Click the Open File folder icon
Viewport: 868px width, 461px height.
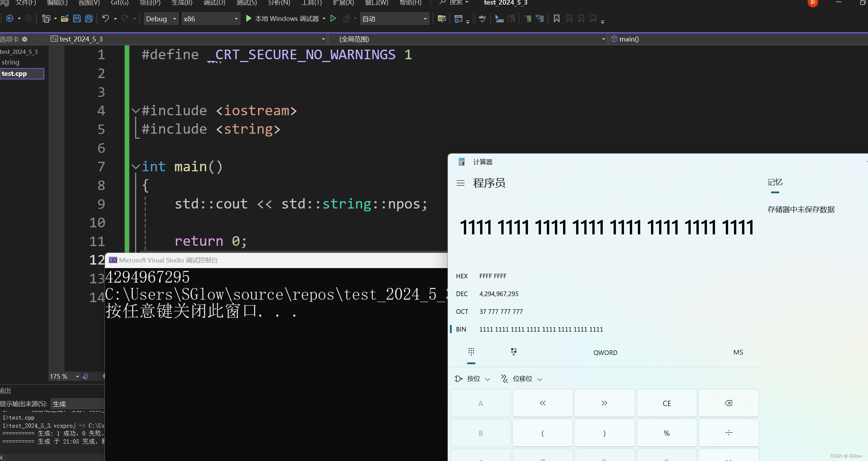pos(65,19)
